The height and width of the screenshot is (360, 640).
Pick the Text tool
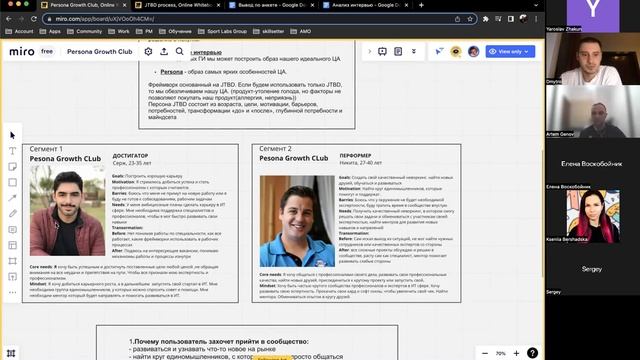[13, 151]
